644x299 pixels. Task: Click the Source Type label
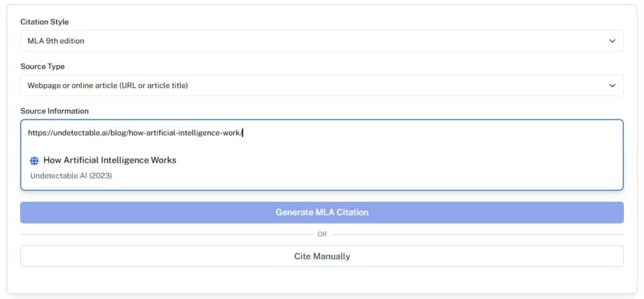point(42,67)
